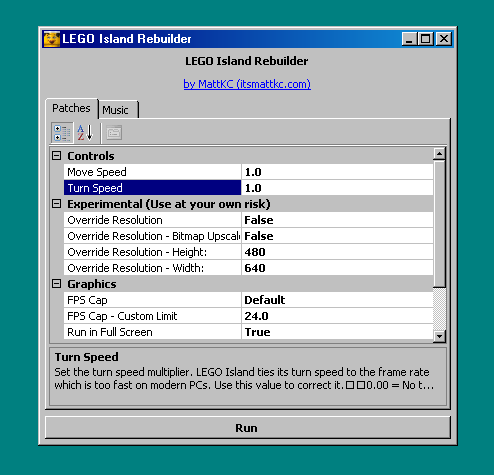Select the Move Speed property row

pyautogui.click(x=248, y=172)
